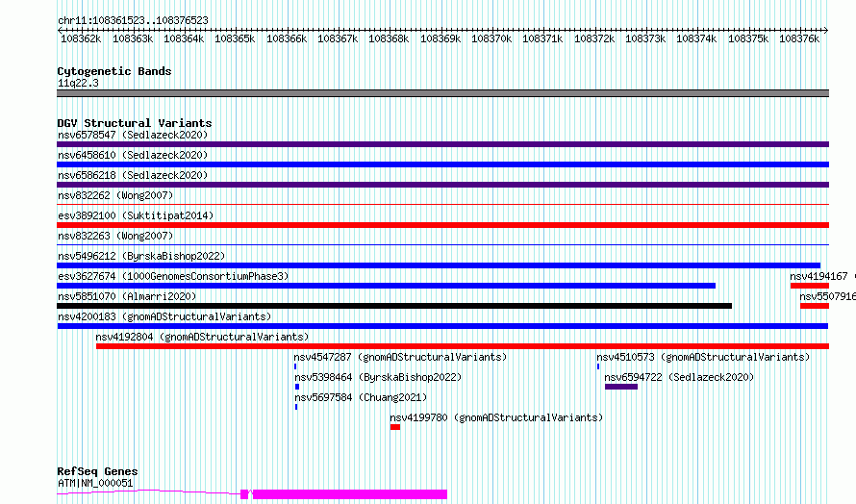Click the 108376k ruler tick label
The height and width of the screenshot is (504, 856).
(x=799, y=38)
